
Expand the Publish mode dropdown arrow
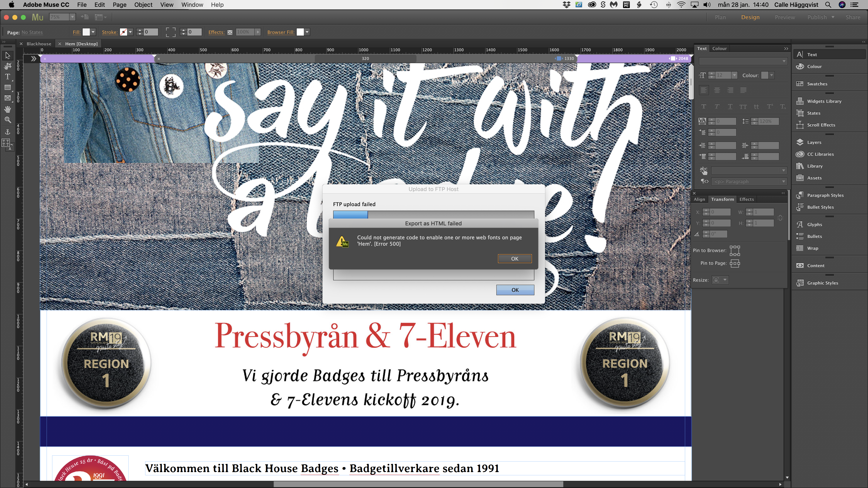point(833,17)
